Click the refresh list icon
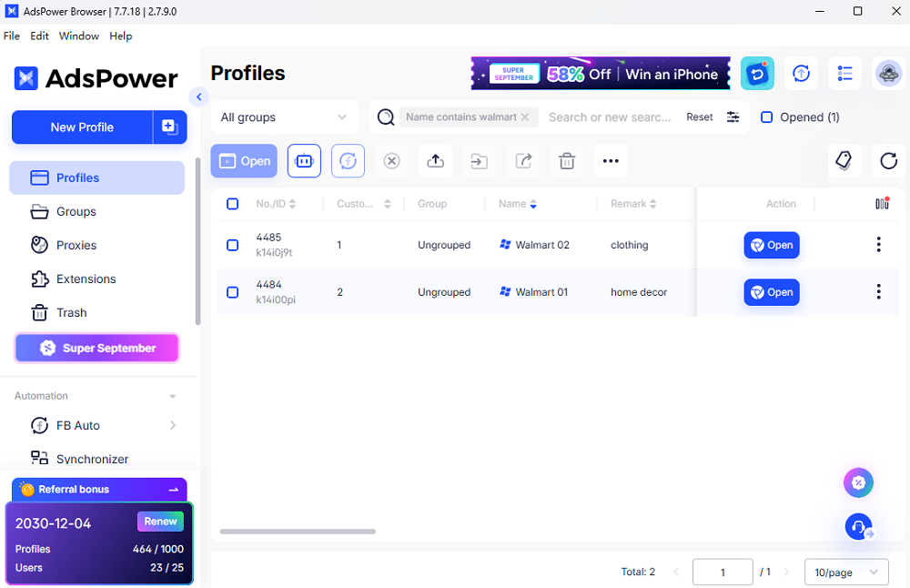Viewport: 910px width, 588px height. (888, 161)
